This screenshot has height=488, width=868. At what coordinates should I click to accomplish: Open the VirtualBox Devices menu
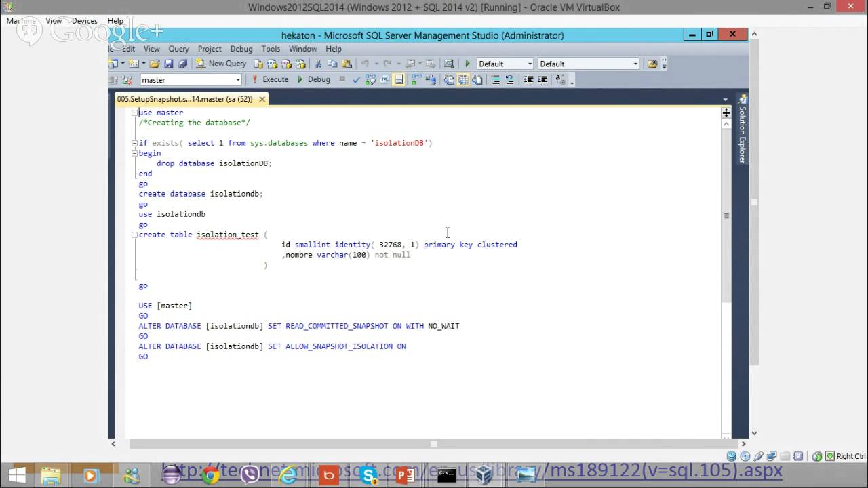click(85, 21)
